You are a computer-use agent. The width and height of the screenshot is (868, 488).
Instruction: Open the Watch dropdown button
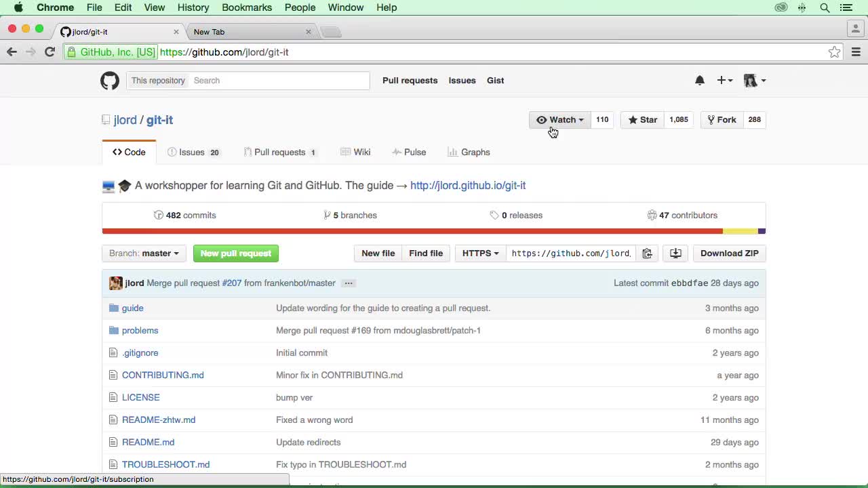(560, 120)
